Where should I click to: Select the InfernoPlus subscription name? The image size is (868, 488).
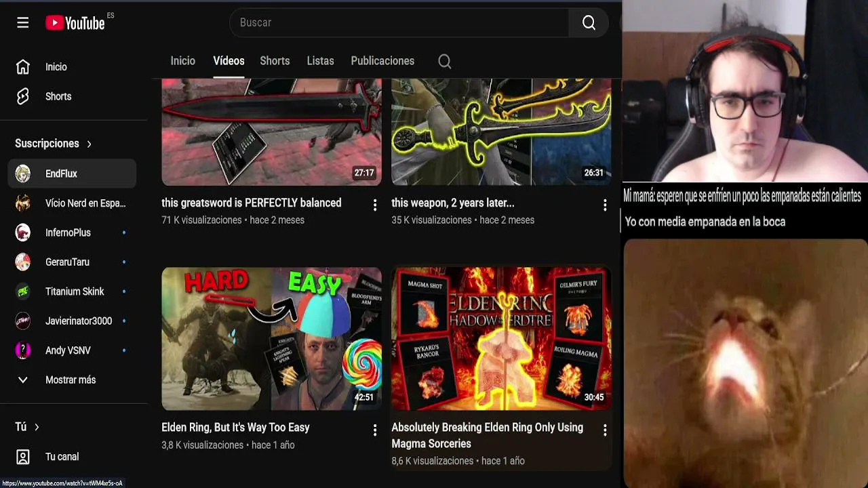coord(68,232)
